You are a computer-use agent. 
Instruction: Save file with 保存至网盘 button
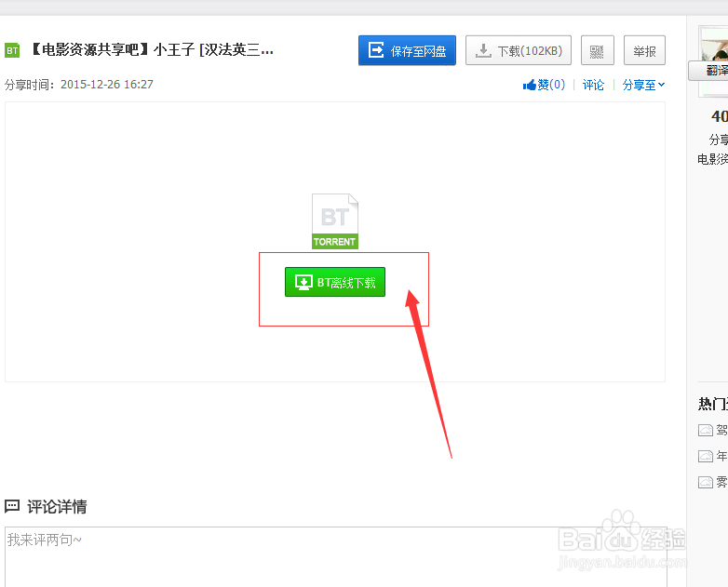coord(407,50)
